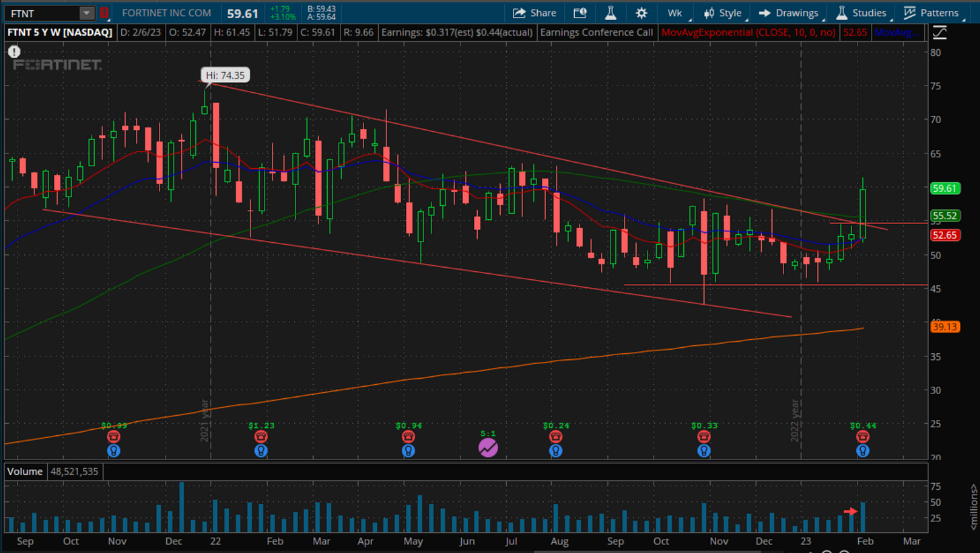Click the 2022 year marker label
Image resolution: width=980 pixels, height=553 pixels.
795,420
